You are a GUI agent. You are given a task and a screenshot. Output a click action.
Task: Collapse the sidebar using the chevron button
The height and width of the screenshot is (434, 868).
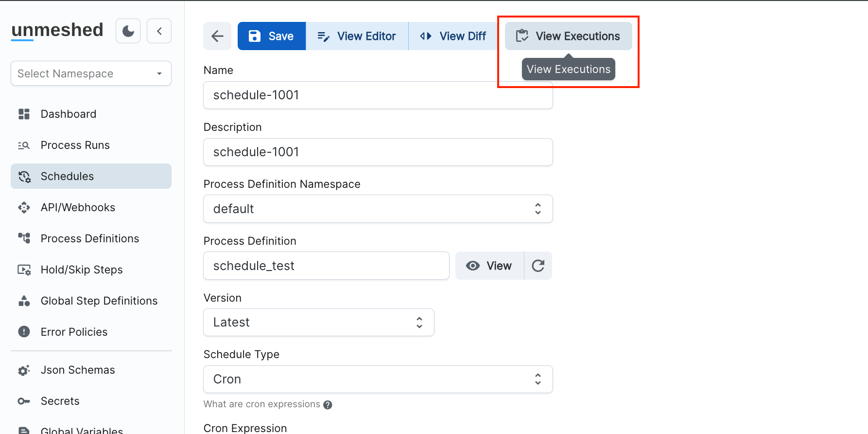pos(159,31)
